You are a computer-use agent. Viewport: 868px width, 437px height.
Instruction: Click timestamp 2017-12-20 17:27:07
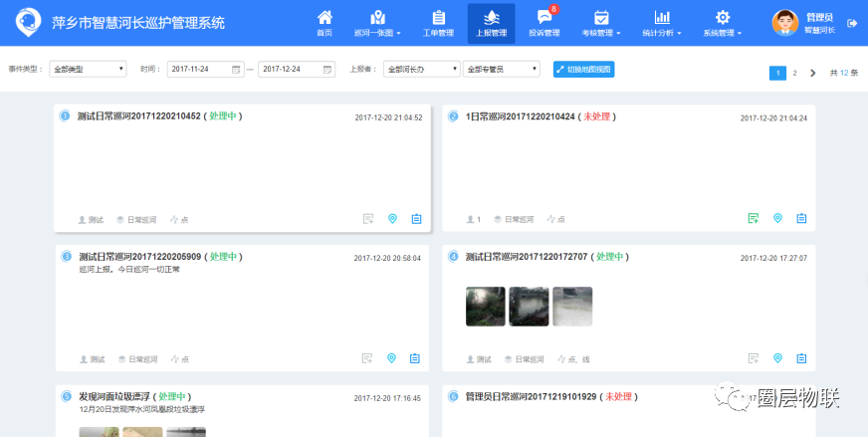773,258
